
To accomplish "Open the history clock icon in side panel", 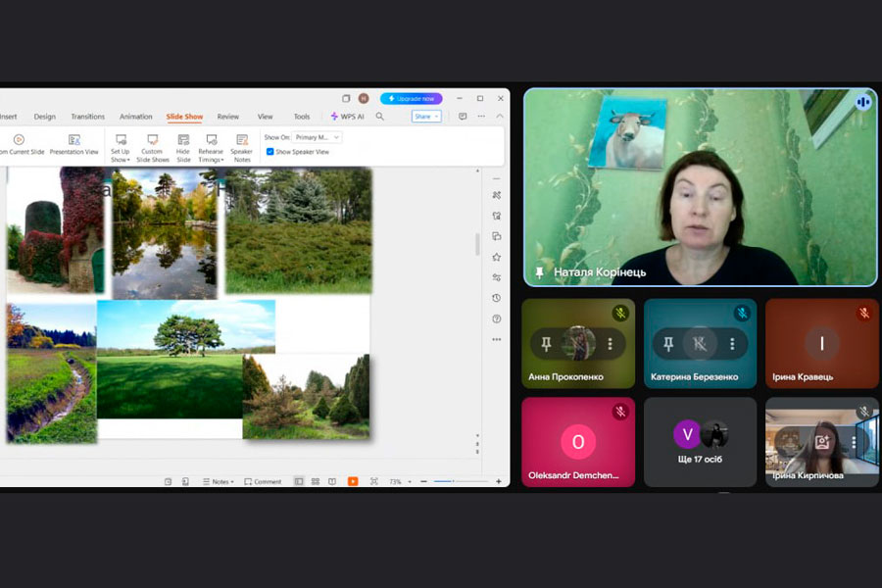I will tap(496, 298).
